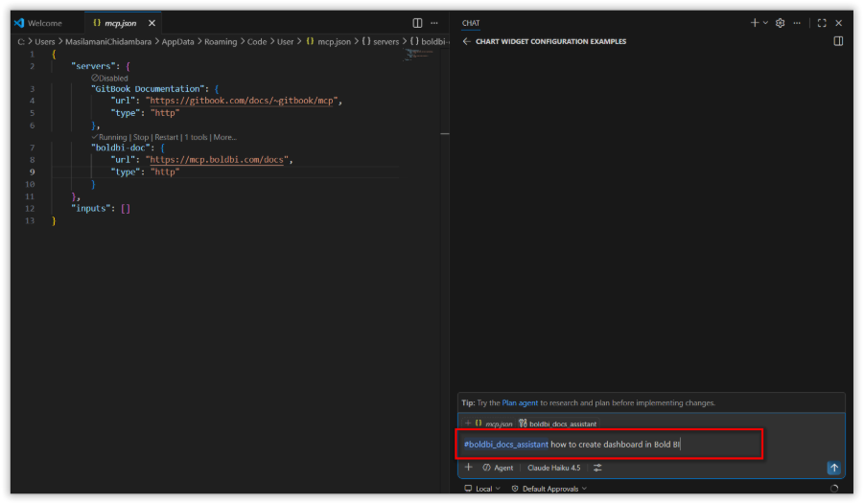Maximize the chat panel
This screenshot has width=864, height=504.
pyautogui.click(x=822, y=23)
